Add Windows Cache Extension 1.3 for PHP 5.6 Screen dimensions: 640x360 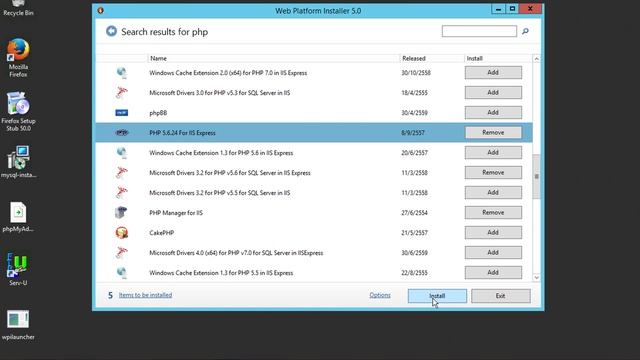tap(493, 153)
